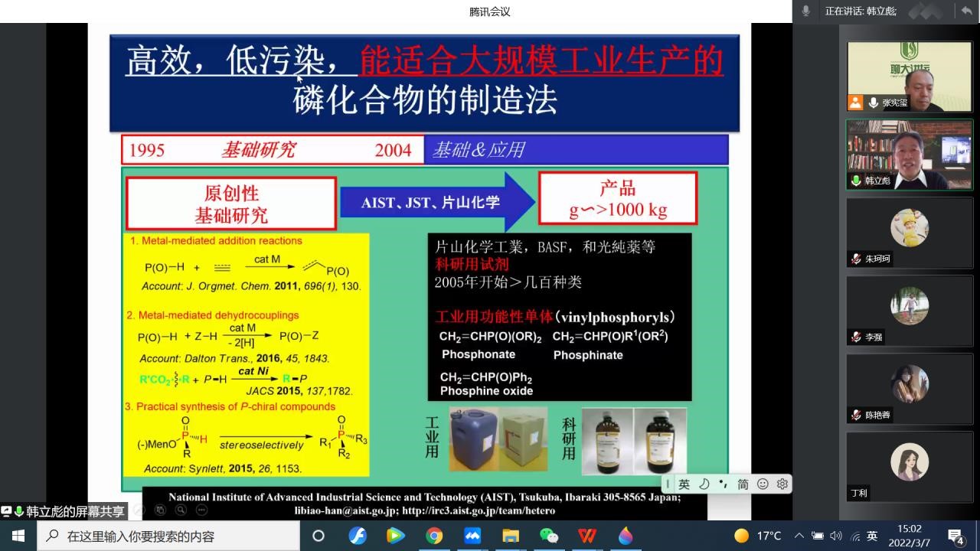980x551 pixels.
Task: Open Tencent Meeting icon in taskbar
Action: click(x=472, y=536)
